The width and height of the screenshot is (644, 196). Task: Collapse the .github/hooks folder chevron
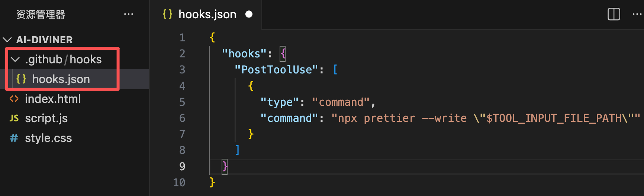click(x=15, y=59)
